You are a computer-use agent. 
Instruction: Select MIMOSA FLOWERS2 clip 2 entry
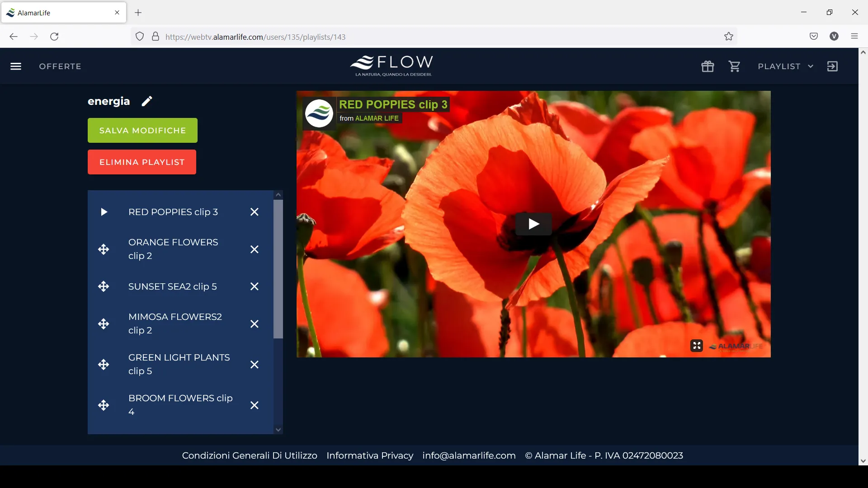(175, 324)
